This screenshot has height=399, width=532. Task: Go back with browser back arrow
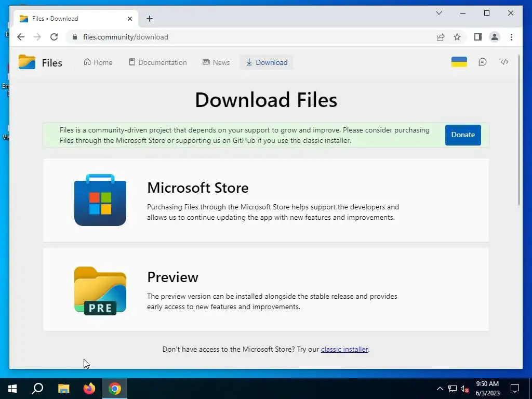click(21, 37)
